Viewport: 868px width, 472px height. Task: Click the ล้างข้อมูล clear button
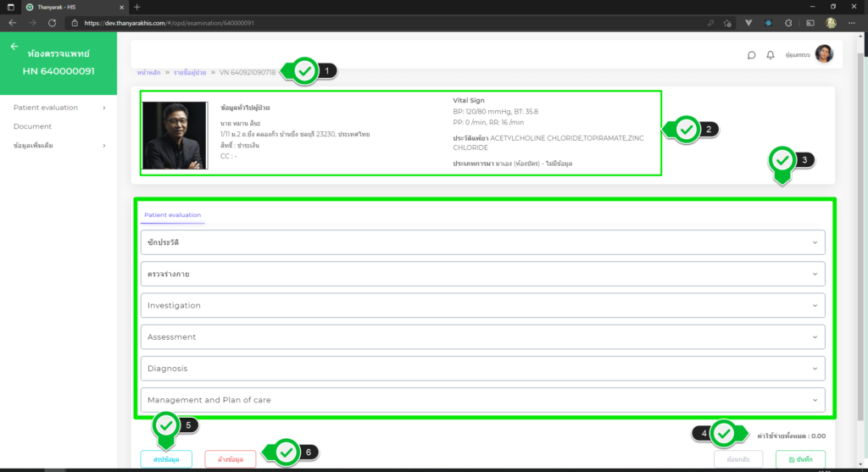click(230, 459)
